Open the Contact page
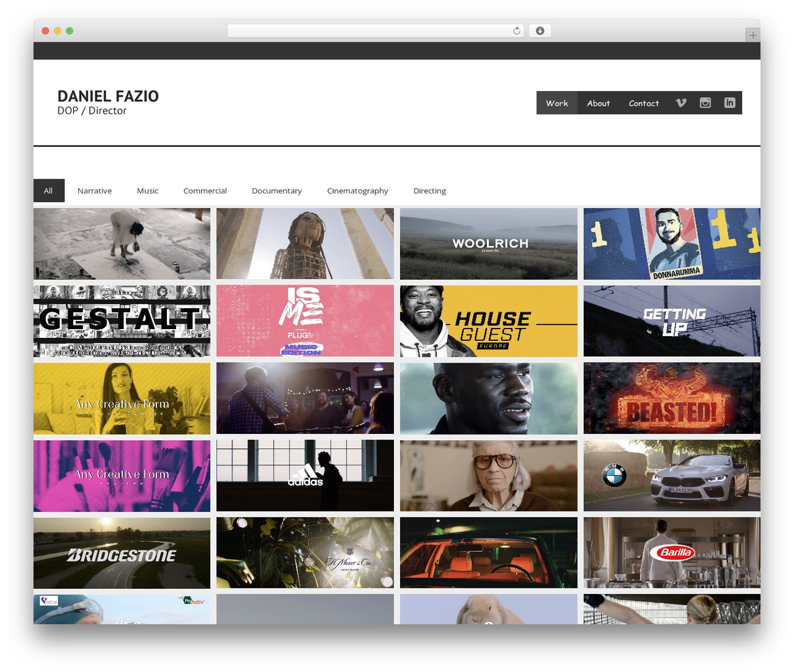The height and width of the screenshot is (672, 794). [x=644, y=103]
